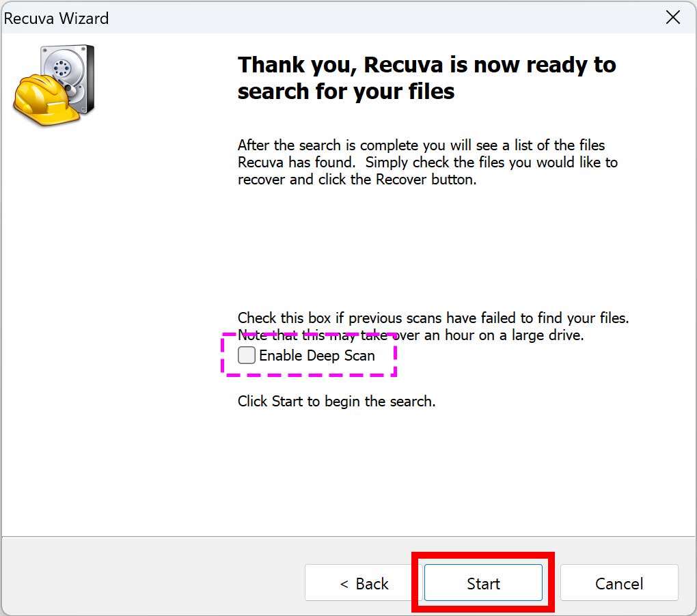Click the 'Note that this may take over an hour' line
The width and height of the screenshot is (697, 616).
pos(411,335)
